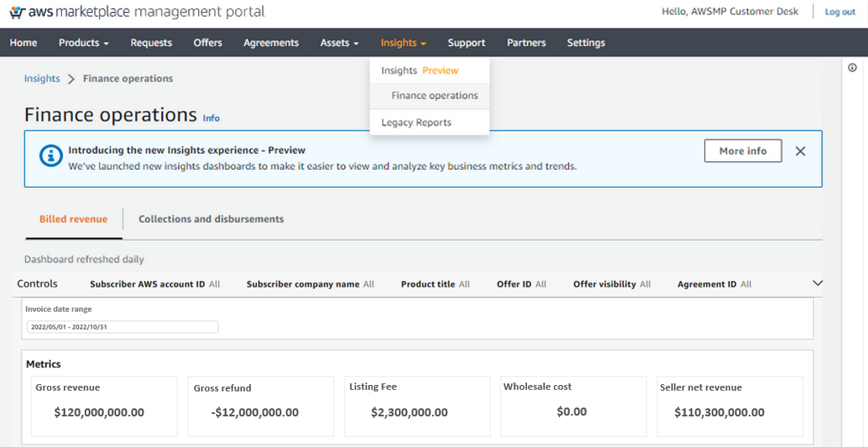This screenshot has width=868, height=447.
Task: Open Subscriber AWS account ID filter
Action: pos(155,284)
